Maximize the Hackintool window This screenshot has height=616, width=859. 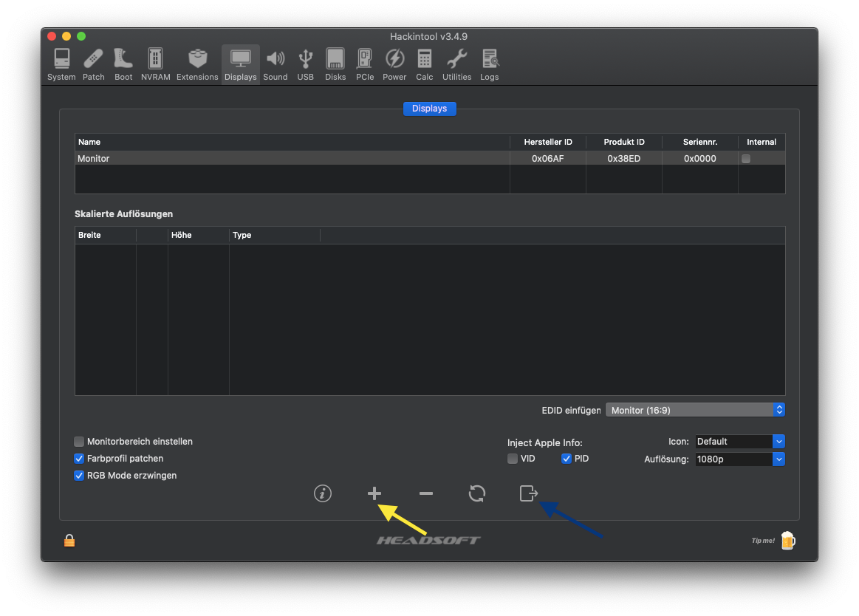point(81,36)
